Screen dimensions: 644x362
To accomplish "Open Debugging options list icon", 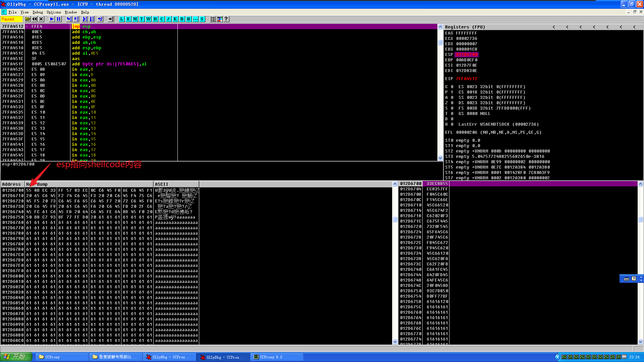I will click(213, 19).
